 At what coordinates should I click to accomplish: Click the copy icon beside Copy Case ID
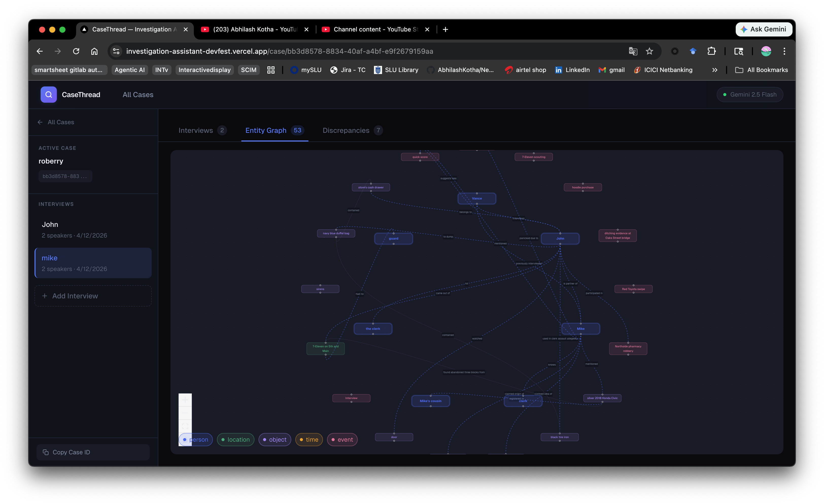46,452
